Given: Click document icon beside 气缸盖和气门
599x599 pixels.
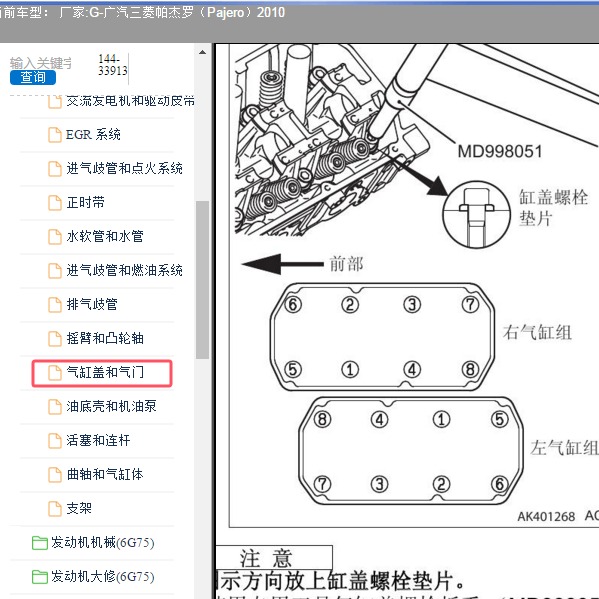Looking at the screenshot, I should coord(55,373).
